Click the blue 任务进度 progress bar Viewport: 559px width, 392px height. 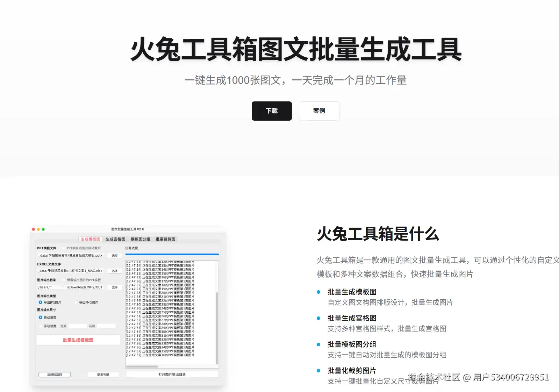pos(172,254)
